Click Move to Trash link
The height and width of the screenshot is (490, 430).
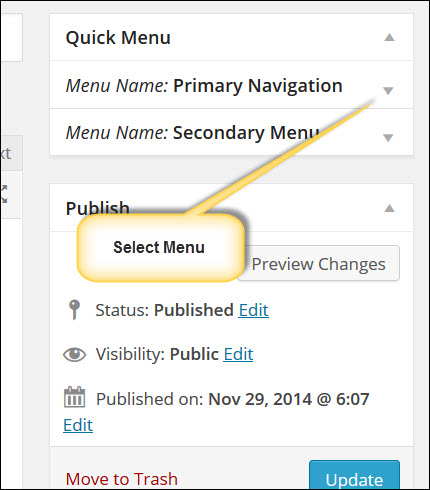pos(122,479)
